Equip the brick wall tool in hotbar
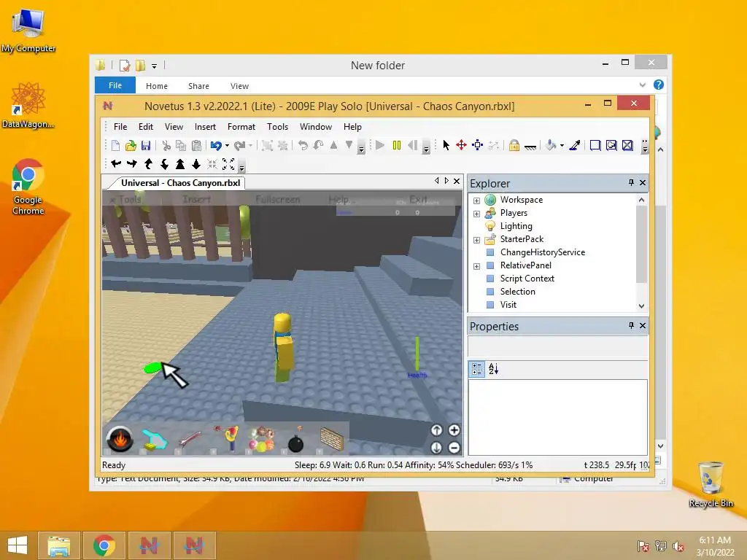Image resolution: width=747 pixels, height=560 pixels. tap(332, 439)
